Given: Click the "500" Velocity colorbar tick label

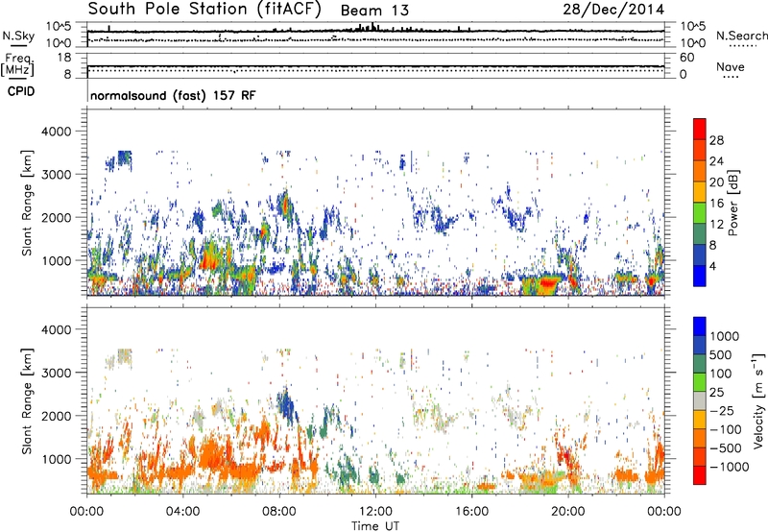Looking at the screenshot, I should point(721,354).
